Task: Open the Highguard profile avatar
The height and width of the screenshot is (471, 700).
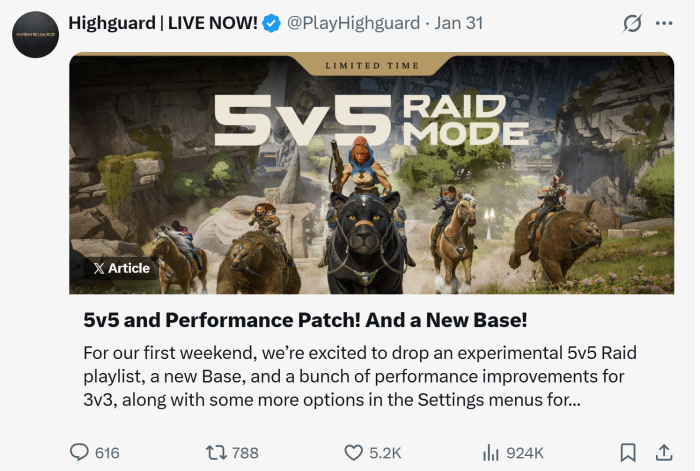Action: coord(35,34)
